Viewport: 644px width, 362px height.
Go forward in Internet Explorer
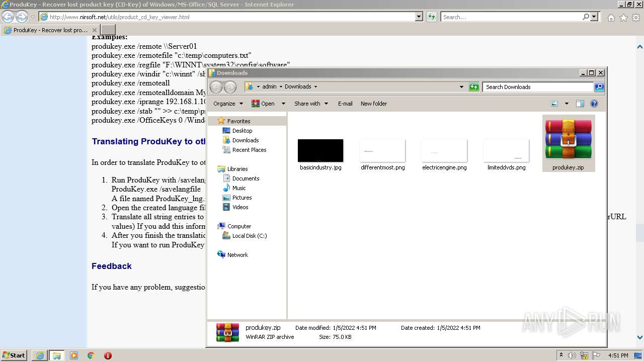(x=22, y=17)
